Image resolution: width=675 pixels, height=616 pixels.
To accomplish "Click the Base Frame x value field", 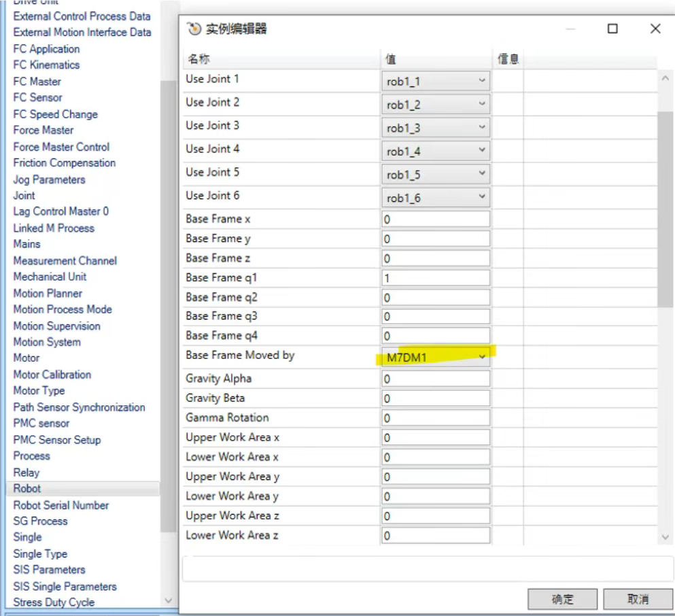I will click(x=435, y=220).
